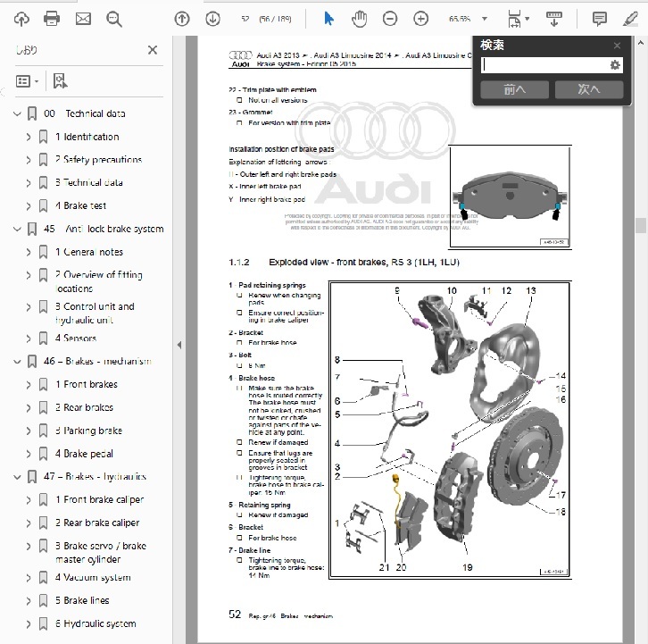Open bookmark options list dropdown
This screenshot has height=644, width=648.
point(27,81)
